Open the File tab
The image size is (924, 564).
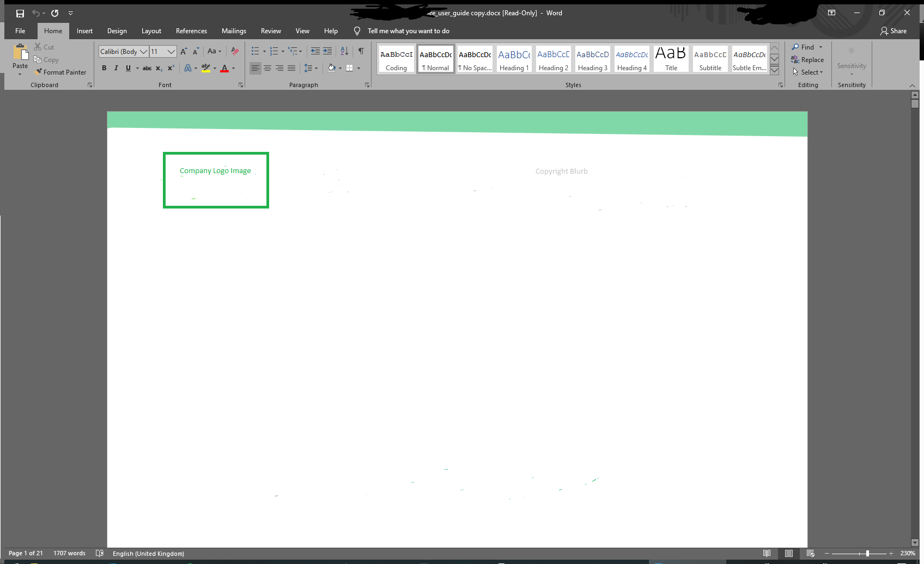(20, 31)
